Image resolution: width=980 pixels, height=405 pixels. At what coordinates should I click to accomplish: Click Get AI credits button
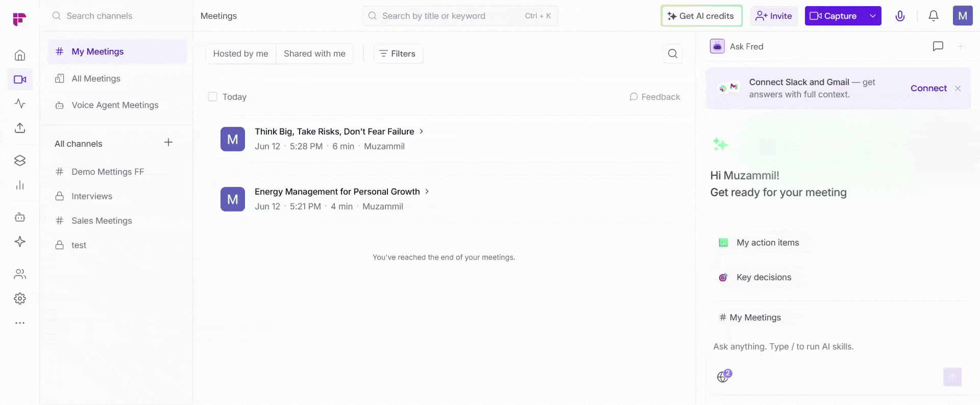(701, 16)
